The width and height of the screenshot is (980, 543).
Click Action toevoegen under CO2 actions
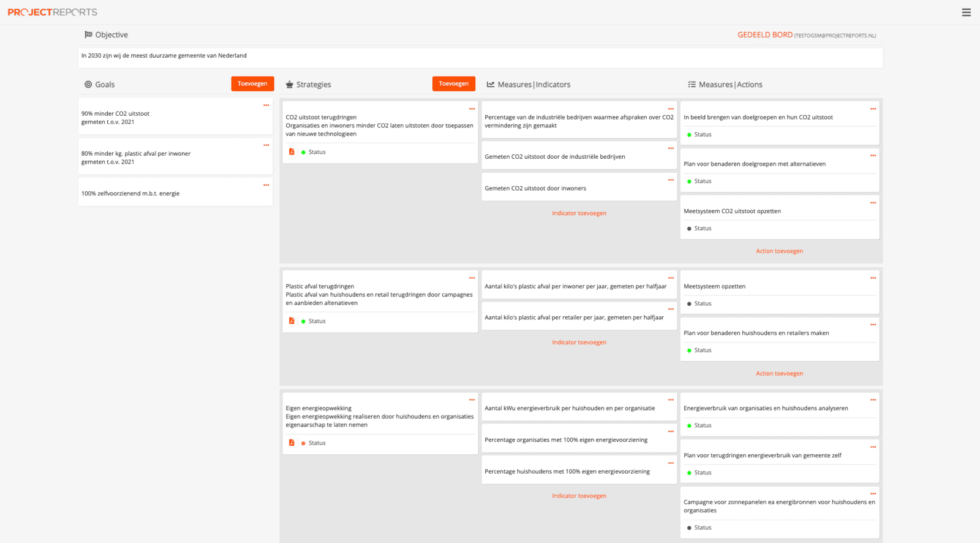click(779, 251)
